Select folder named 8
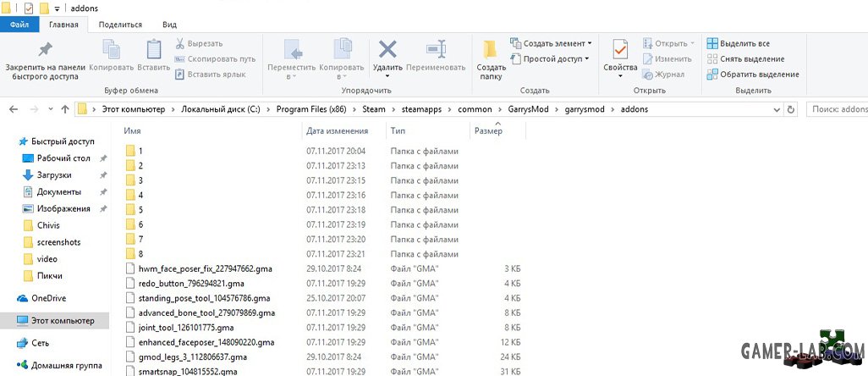This screenshot has height=376, width=868. [134, 253]
